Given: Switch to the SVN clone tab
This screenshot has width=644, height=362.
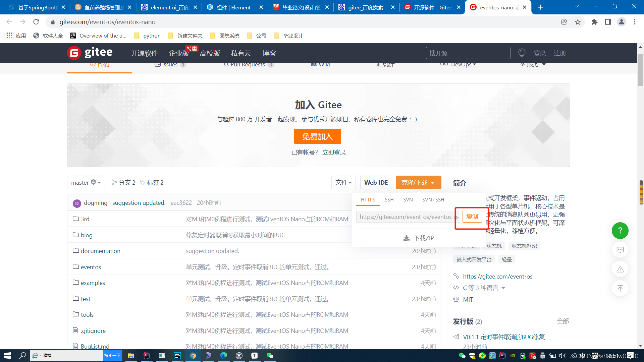Looking at the screenshot, I should click(x=408, y=199).
